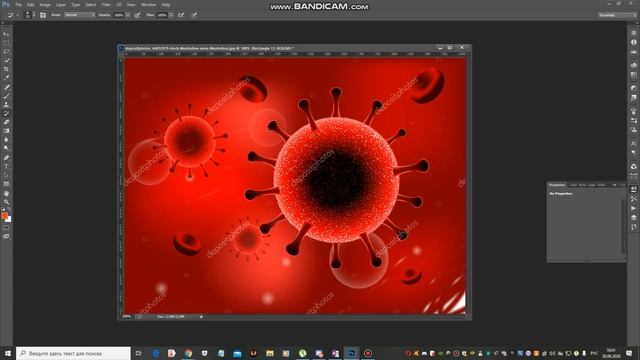Toggle pressure for opacity button
Viewport: 640px width, 360px height.
pyautogui.click(x=138, y=15)
